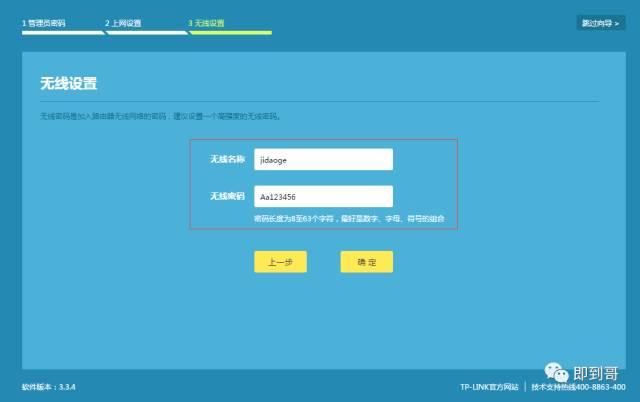The width and height of the screenshot is (640, 402).
Task: Open the TP-LINK官方网站 link
Action: pos(489,387)
